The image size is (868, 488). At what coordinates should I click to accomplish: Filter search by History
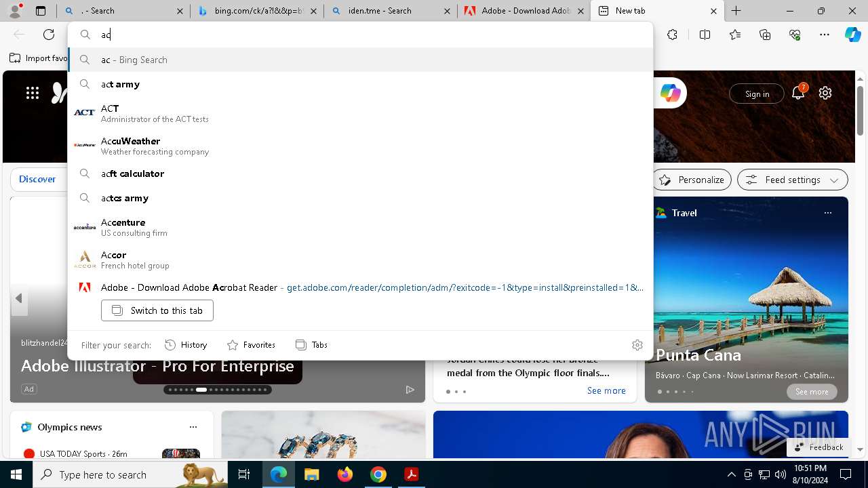pos(186,345)
